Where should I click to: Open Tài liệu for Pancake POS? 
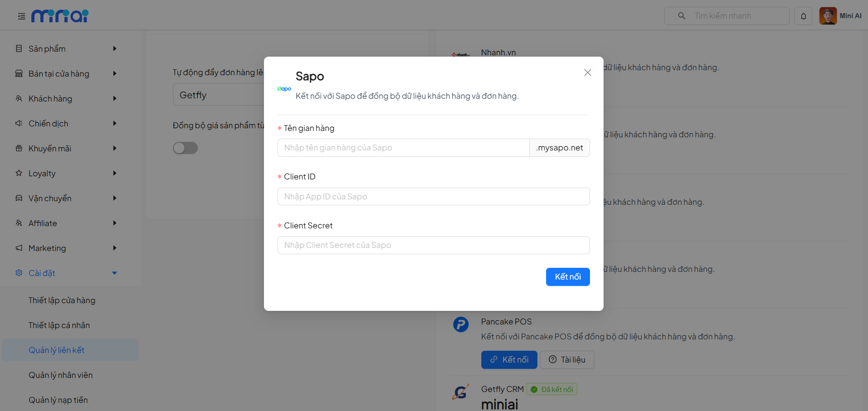pyautogui.click(x=567, y=359)
